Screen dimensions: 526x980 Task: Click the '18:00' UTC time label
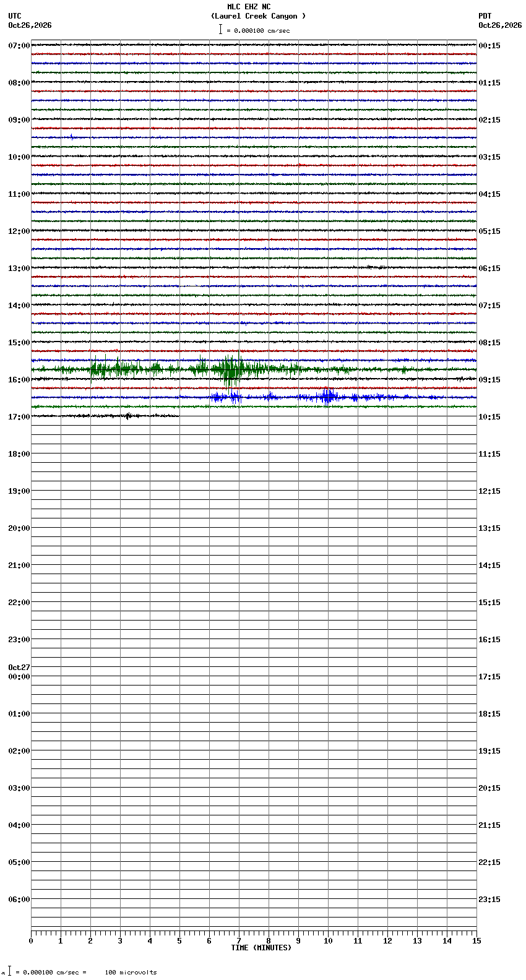point(19,454)
